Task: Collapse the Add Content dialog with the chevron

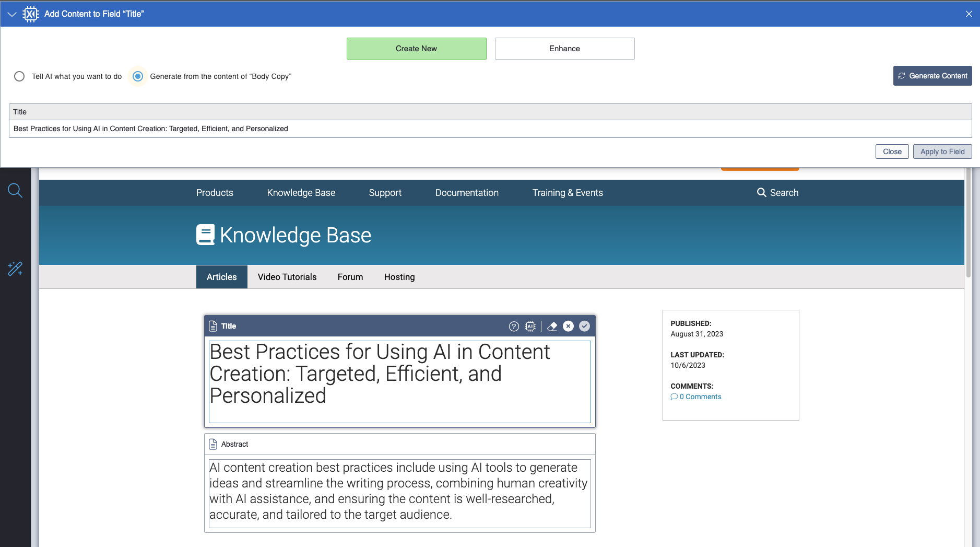Action: tap(11, 14)
